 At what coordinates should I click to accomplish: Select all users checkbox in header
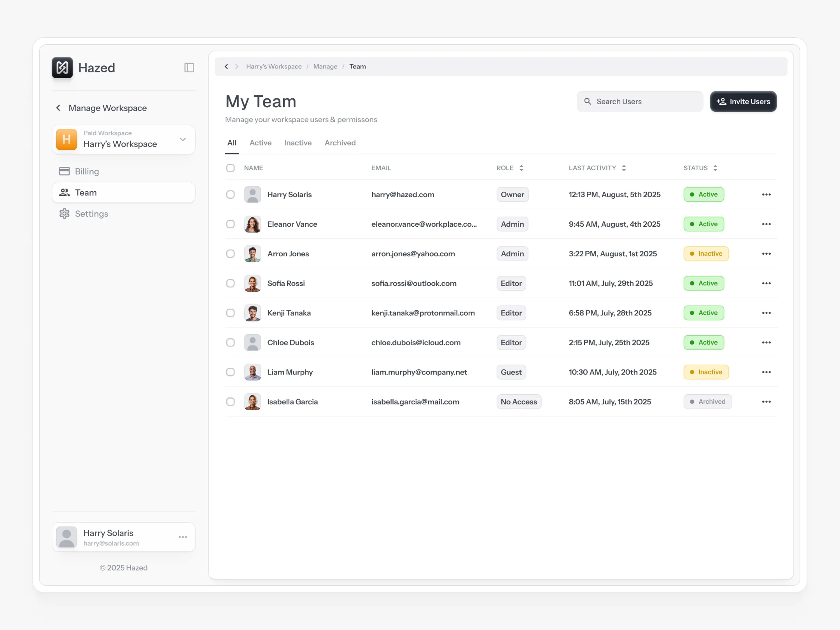231,168
